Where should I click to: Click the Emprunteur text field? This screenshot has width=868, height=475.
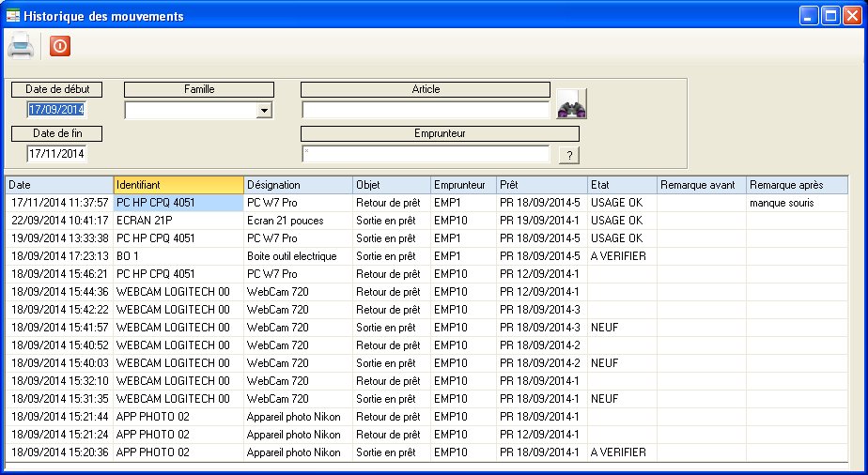point(425,154)
